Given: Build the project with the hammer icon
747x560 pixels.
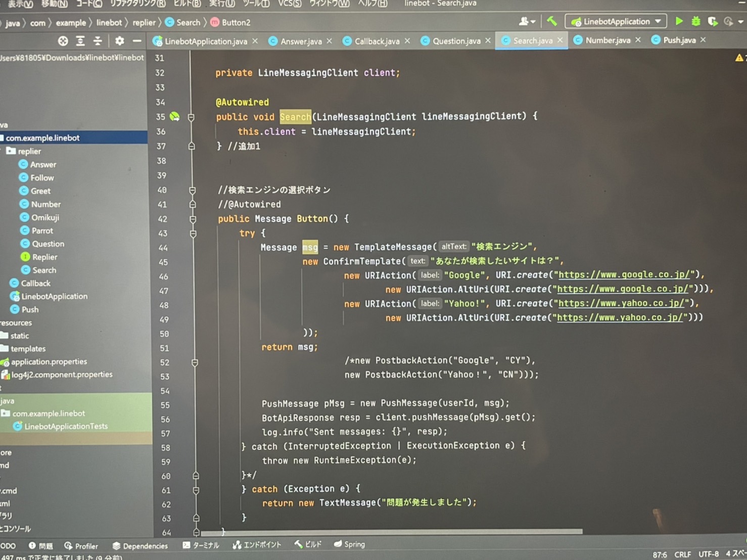Looking at the screenshot, I should (552, 21).
